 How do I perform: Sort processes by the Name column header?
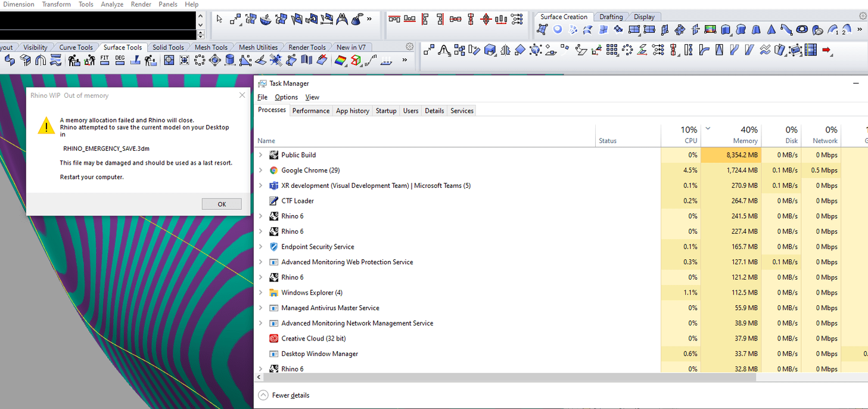425,135
